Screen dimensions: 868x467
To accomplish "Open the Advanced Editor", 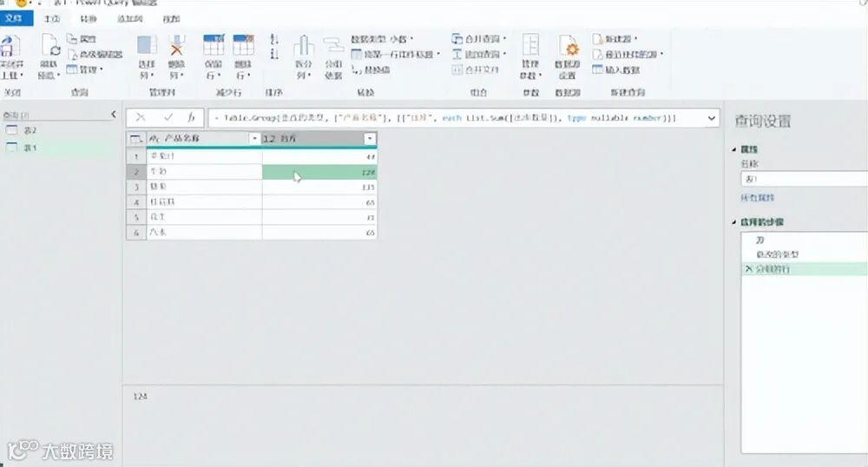I will tap(95, 54).
